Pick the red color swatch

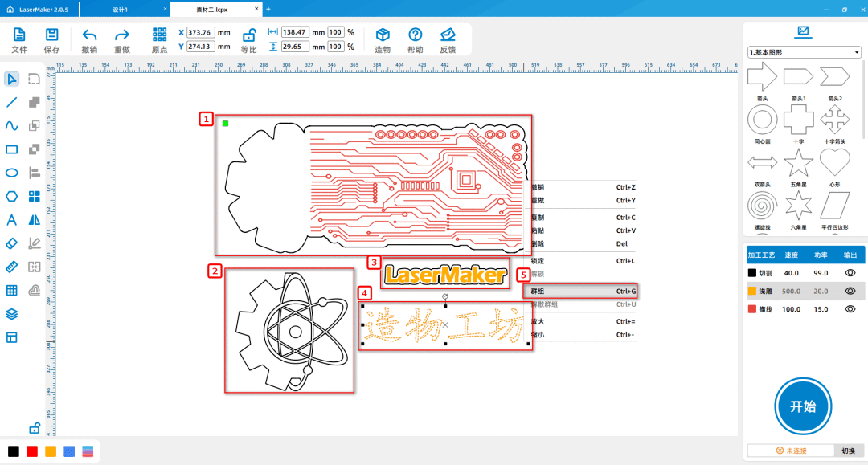coord(32,451)
